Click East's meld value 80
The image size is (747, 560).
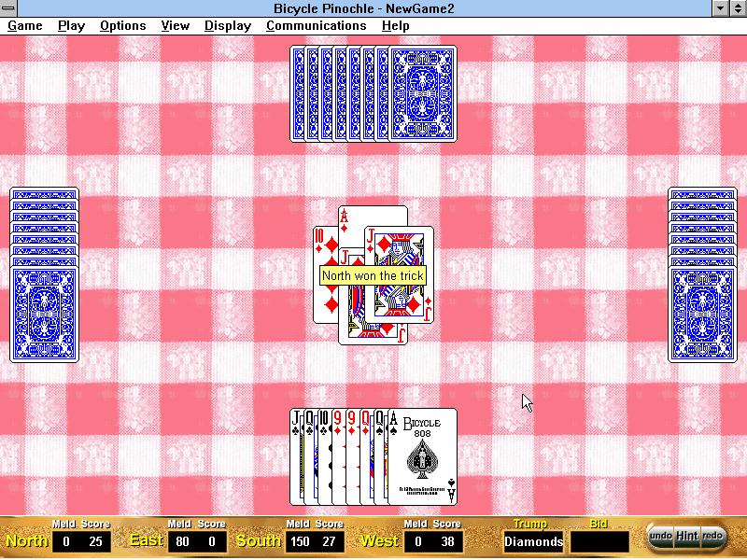pyautogui.click(x=182, y=542)
